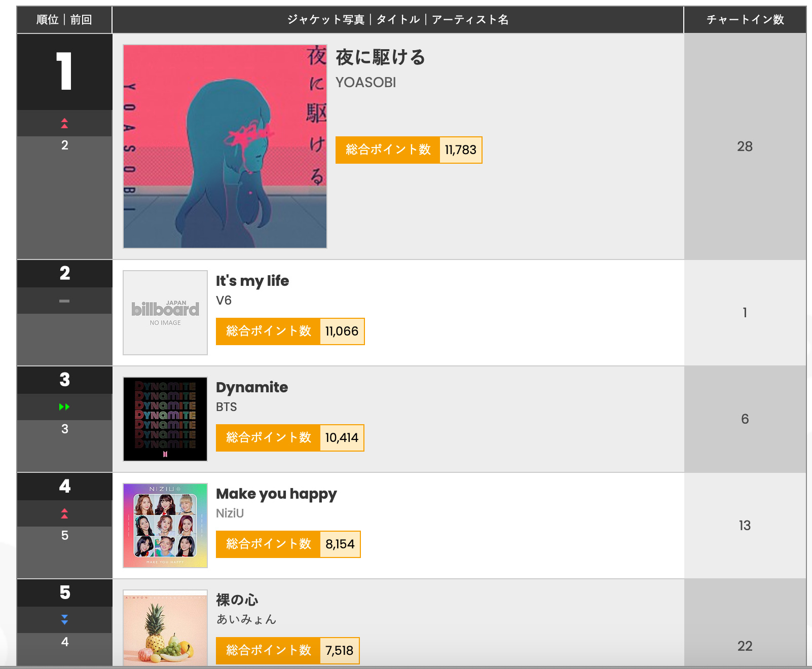Click the It's my life title
812x669 pixels.
click(252, 281)
